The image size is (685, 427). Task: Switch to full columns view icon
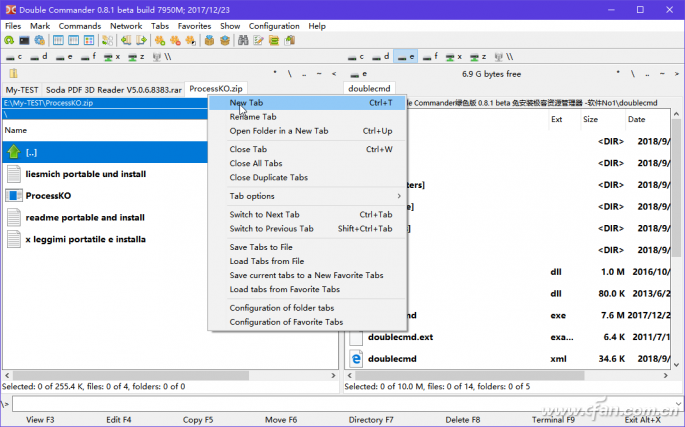(x=73, y=41)
